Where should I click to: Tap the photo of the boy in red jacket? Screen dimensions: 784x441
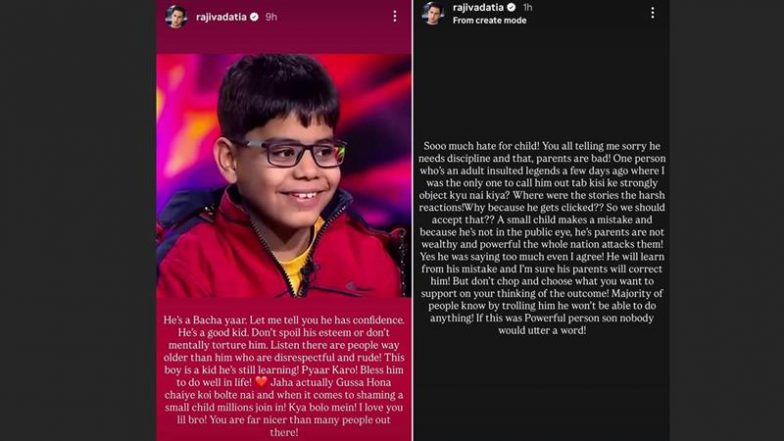[284, 176]
